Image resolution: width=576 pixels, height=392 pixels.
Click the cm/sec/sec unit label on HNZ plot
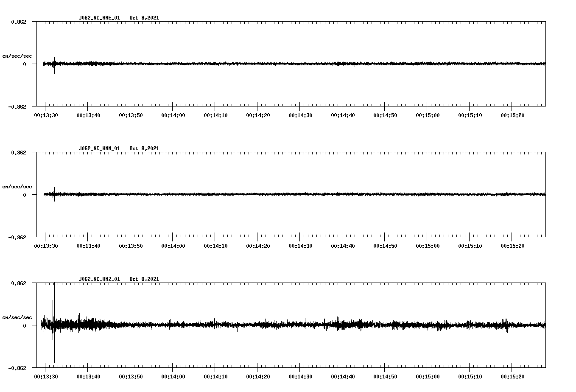click(x=17, y=317)
